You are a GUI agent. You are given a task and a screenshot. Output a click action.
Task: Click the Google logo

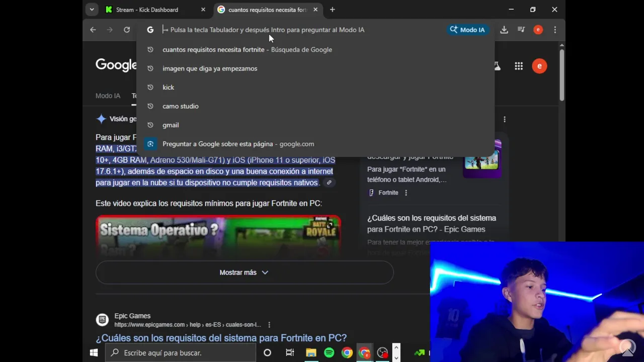click(116, 65)
